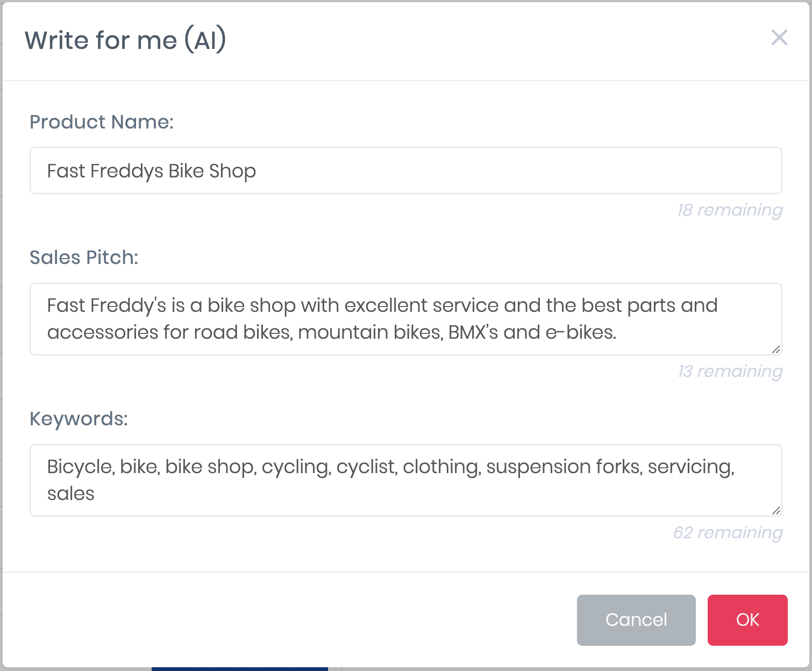Click the 13 remaining counter

click(x=730, y=371)
